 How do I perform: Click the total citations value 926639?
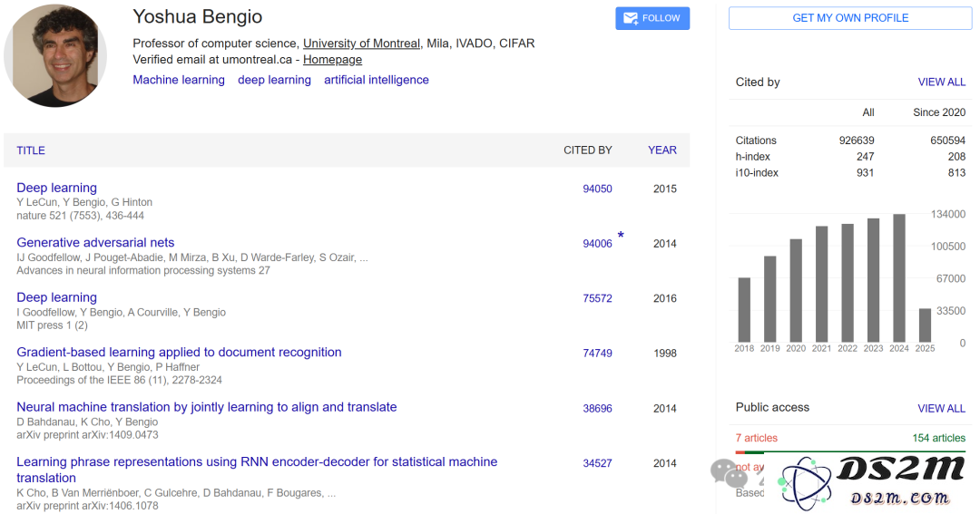pyautogui.click(x=857, y=141)
